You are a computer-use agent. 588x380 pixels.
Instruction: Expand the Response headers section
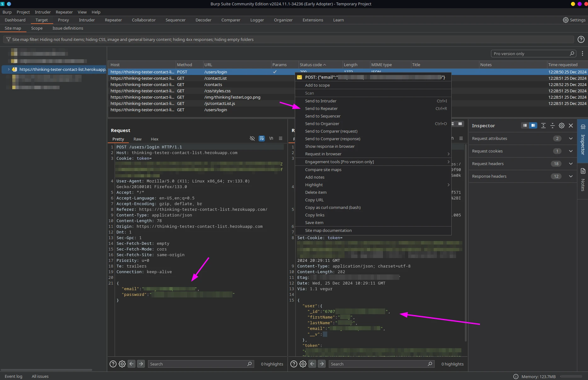pos(570,176)
